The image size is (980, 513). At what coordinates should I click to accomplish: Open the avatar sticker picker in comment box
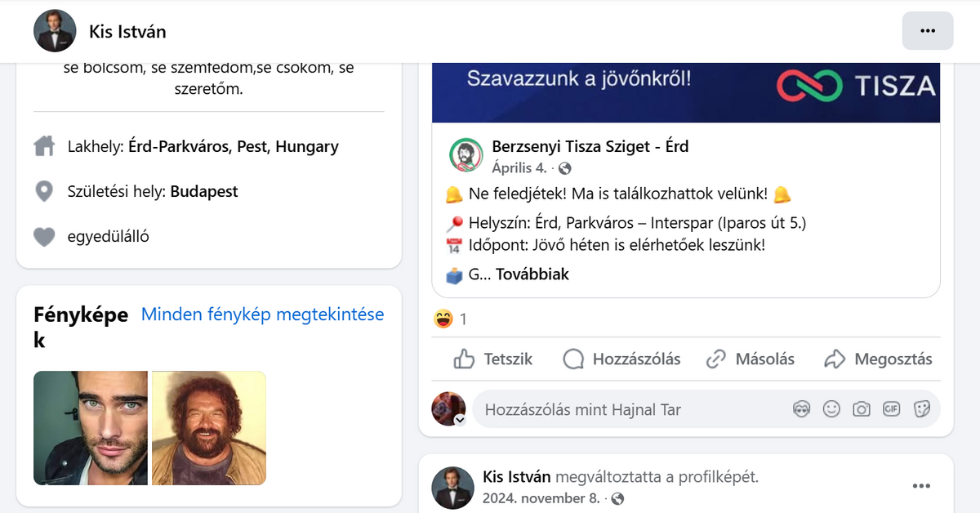pyautogui.click(x=802, y=409)
